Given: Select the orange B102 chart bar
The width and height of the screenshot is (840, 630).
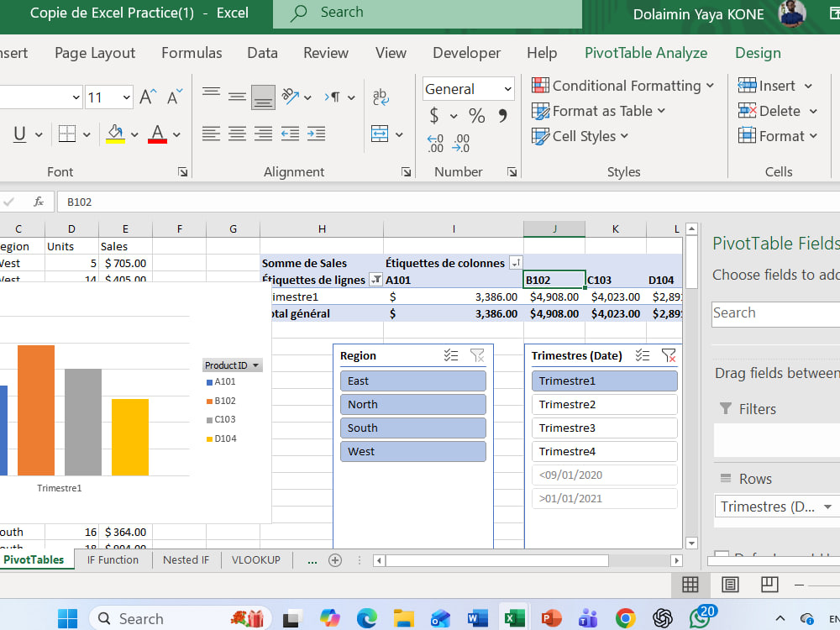Looking at the screenshot, I should click(36, 411).
